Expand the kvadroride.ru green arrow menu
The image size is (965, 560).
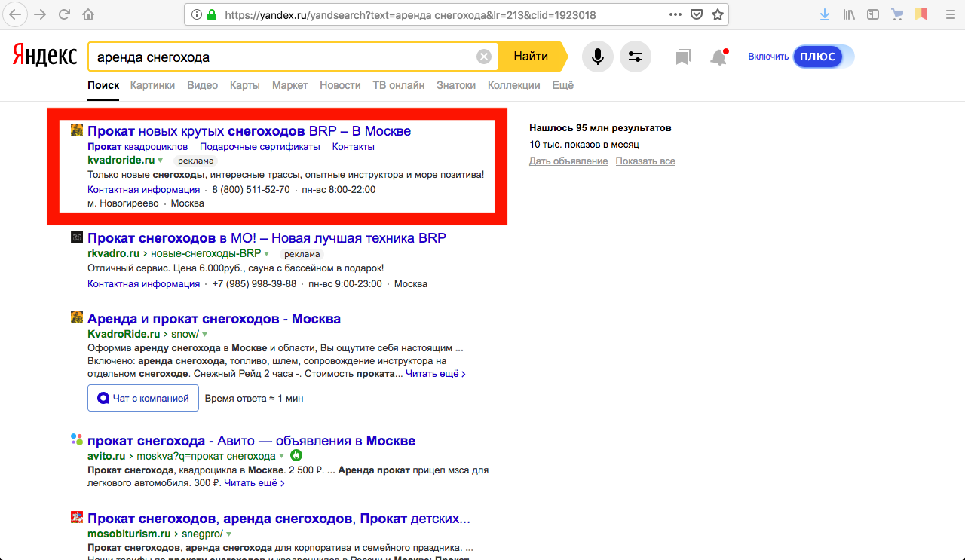160,161
